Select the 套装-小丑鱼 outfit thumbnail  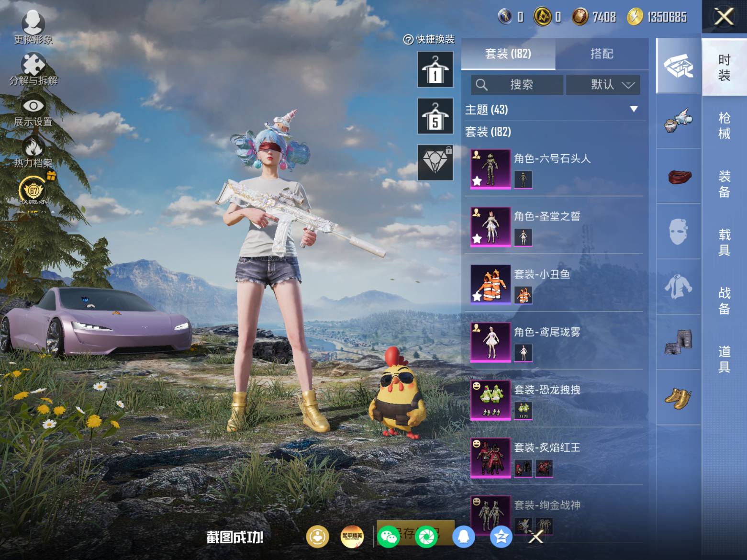[x=491, y=285]
